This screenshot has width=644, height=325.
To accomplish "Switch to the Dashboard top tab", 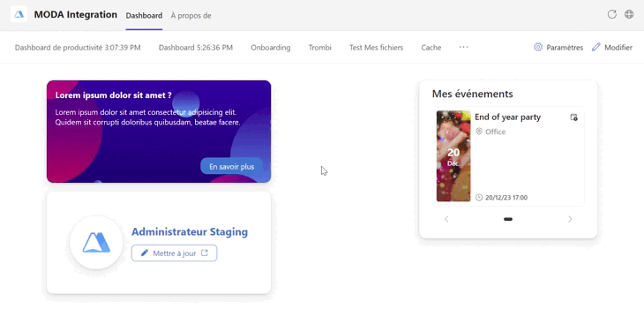I will pyautogui.click(x=144, y=16).
